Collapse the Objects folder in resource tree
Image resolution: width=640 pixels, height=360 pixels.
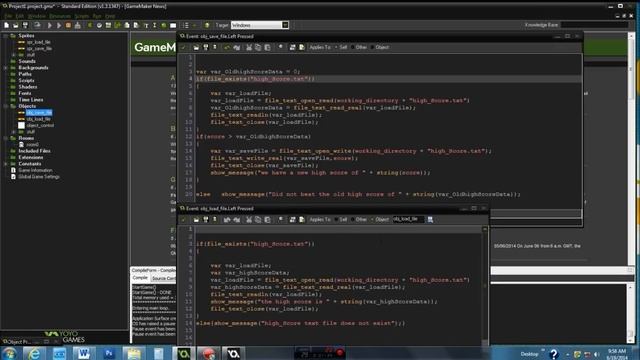click(6, 106)
